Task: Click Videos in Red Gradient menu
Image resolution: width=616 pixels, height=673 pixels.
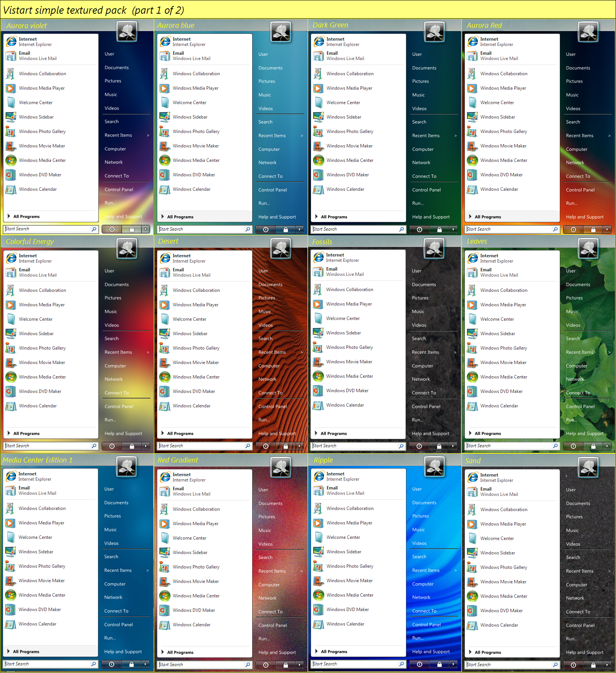Action: [265, 544]
